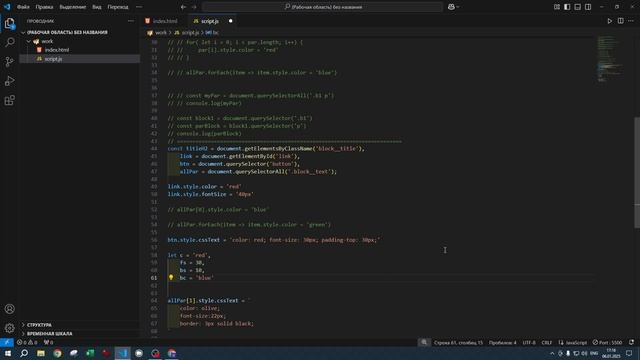Open notifications bell in status bar
This screenshot has width=640, height=360.
tap(632, 342)
